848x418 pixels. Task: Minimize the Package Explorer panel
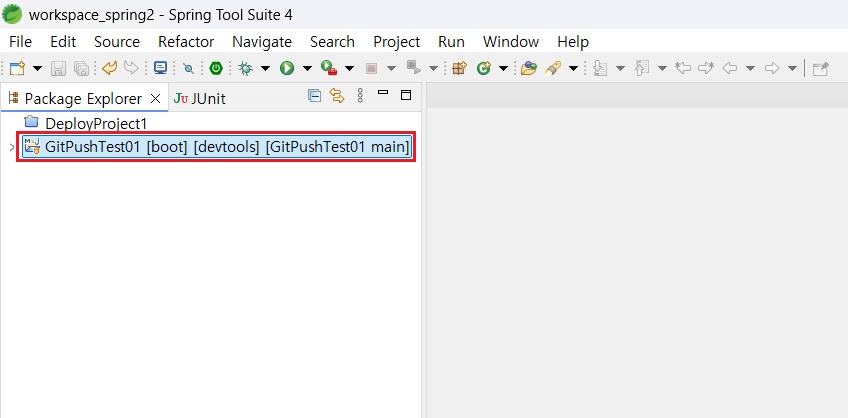coord(383,93)
